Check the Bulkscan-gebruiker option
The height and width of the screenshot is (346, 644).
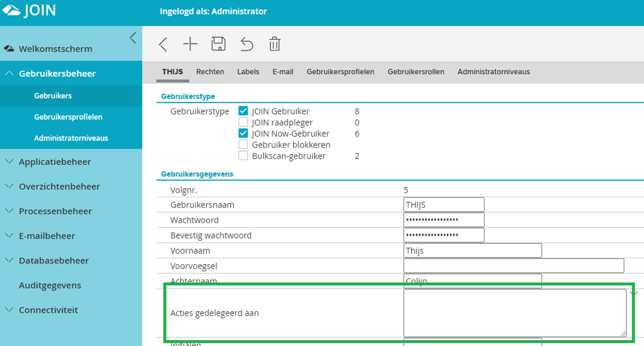[x=243, y=156]
